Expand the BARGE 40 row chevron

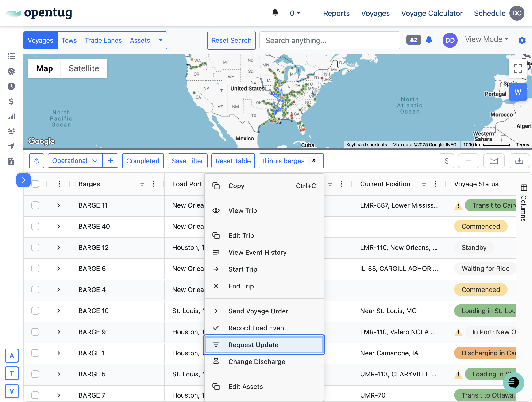tap(59, 227)
